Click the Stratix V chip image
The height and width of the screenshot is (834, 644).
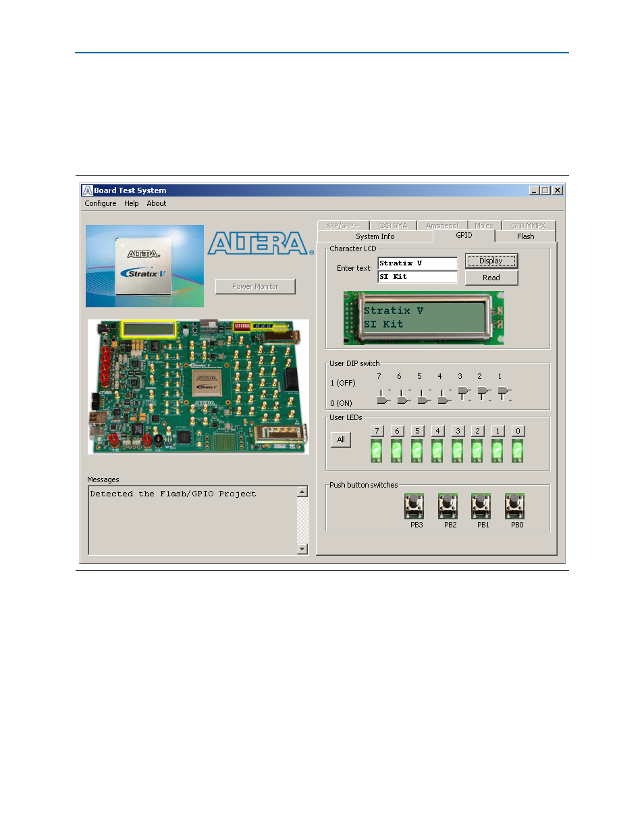[x=144, y=266]
